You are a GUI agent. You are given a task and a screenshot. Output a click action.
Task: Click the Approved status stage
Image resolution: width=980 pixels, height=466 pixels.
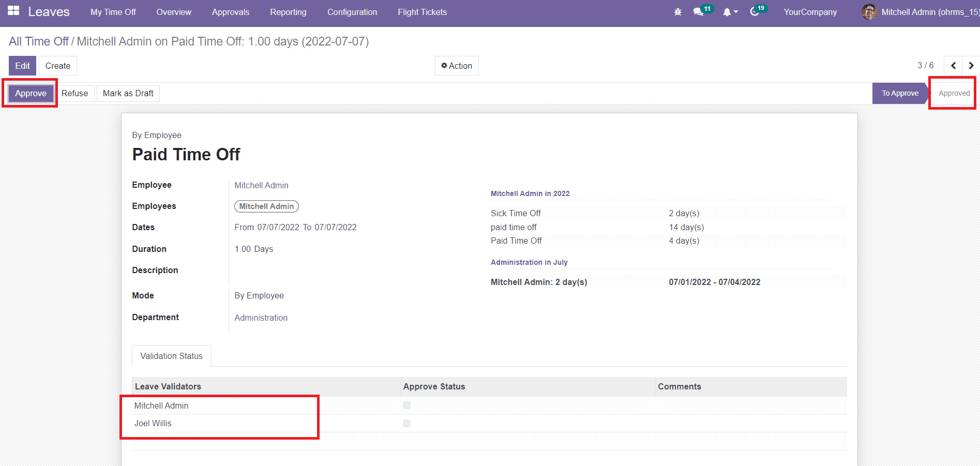tap(954, 93)
